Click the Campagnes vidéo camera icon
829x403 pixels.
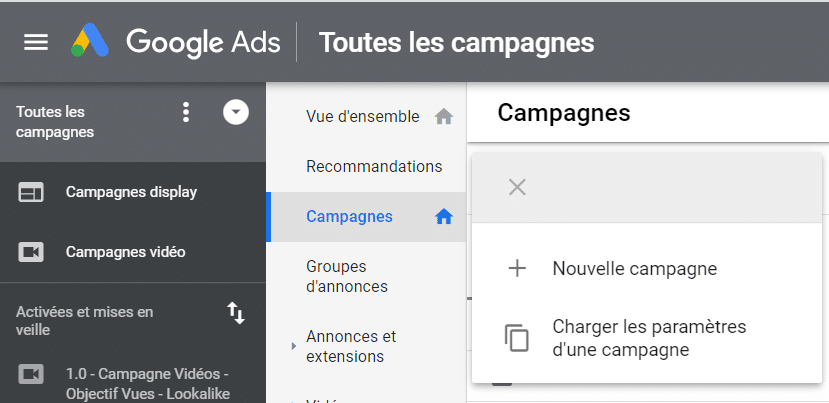(32, 252)
